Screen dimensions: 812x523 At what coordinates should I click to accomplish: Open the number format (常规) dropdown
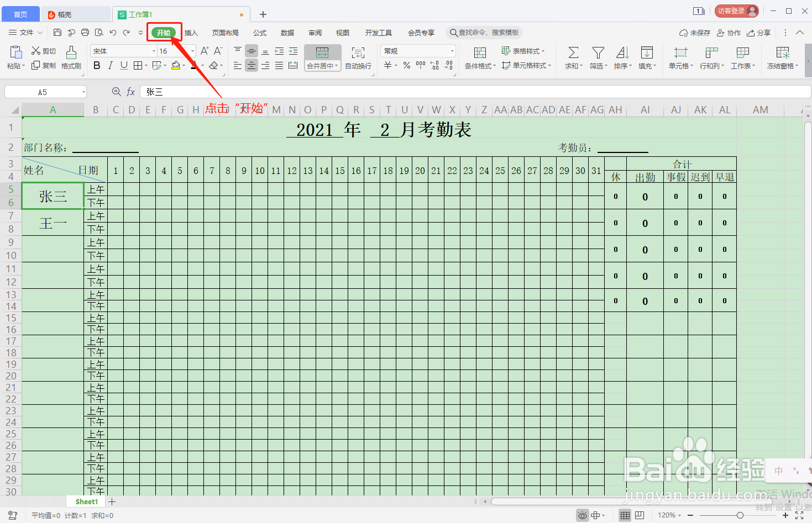tap(452, 51)
